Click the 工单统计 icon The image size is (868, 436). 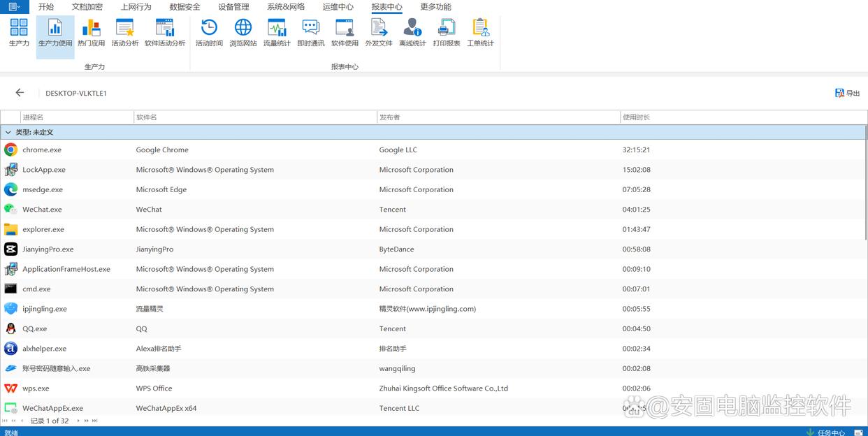[x=480, y=33]
